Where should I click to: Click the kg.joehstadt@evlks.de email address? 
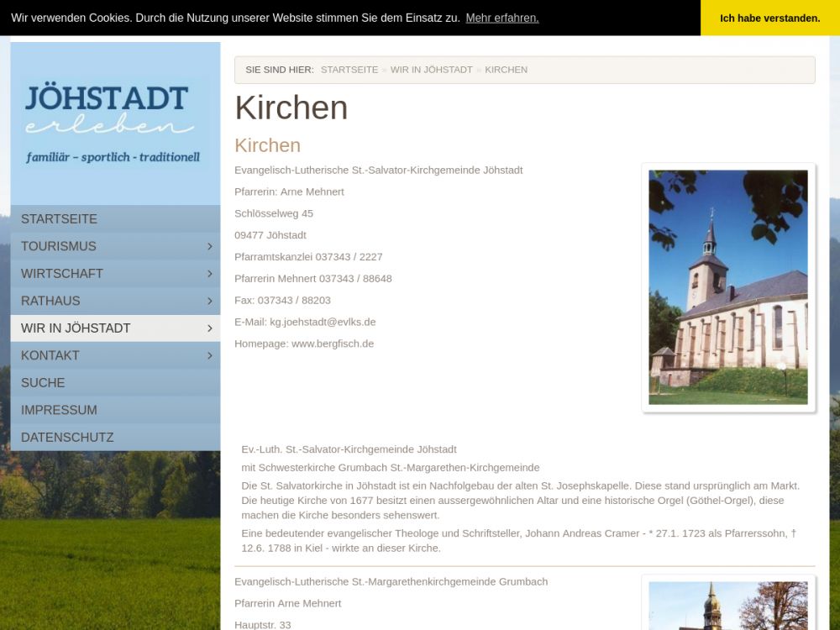323,322
